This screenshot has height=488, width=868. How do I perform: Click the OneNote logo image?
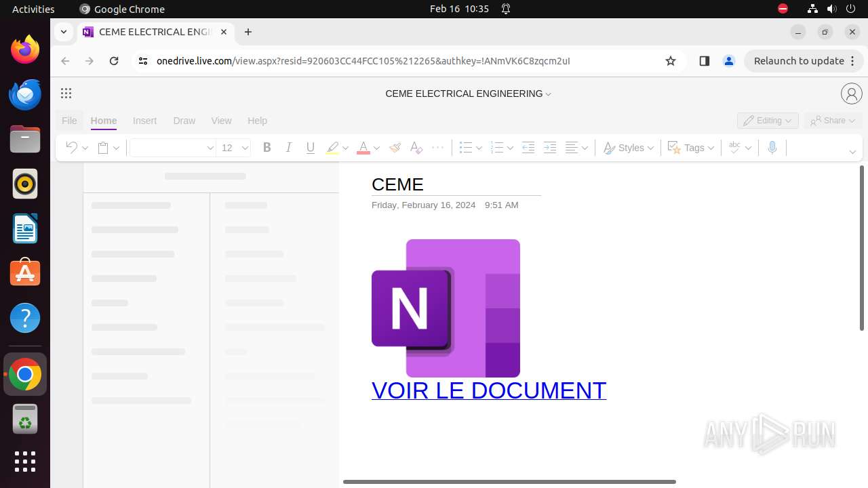click(446, 308)
